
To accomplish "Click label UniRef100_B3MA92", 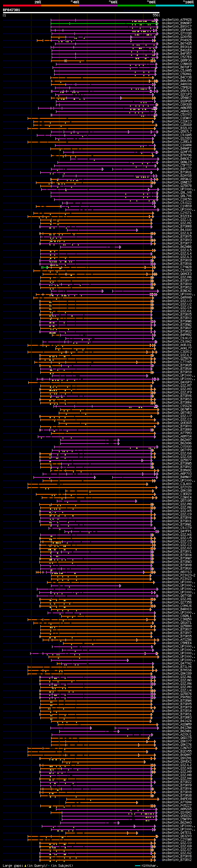I will [177, 470].
